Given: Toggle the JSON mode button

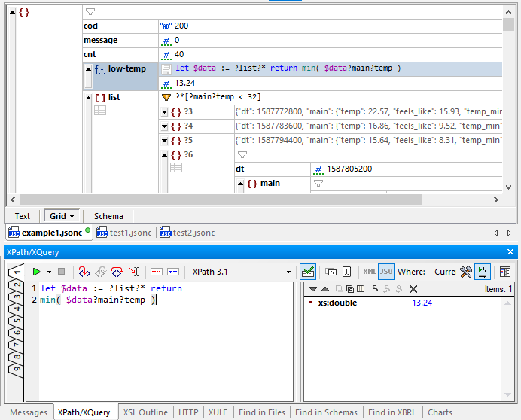Looking at the screenshot, I should point(385,272).
